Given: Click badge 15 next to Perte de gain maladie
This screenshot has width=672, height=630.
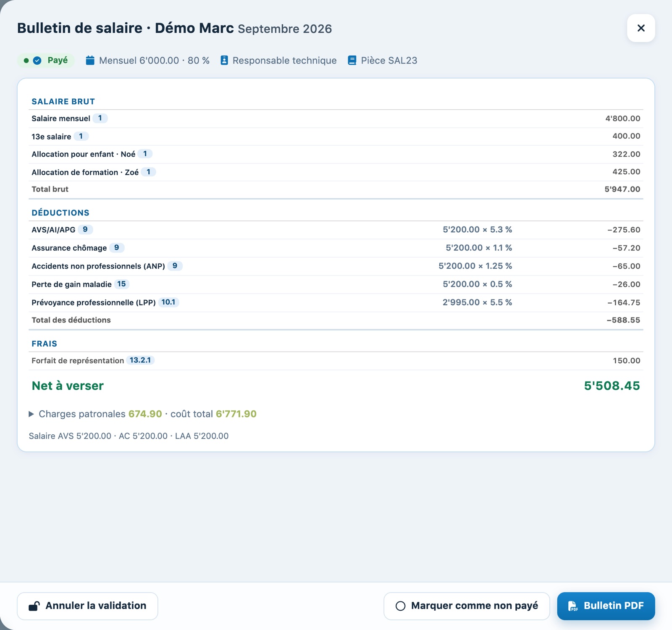Looking at the screenshot, I should click(121, 284).
